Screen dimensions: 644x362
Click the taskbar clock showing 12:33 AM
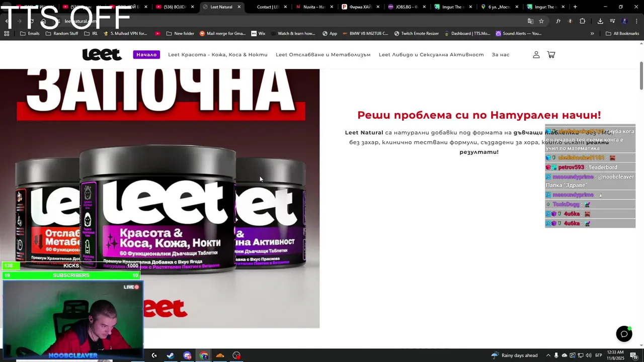pos(615,355)
